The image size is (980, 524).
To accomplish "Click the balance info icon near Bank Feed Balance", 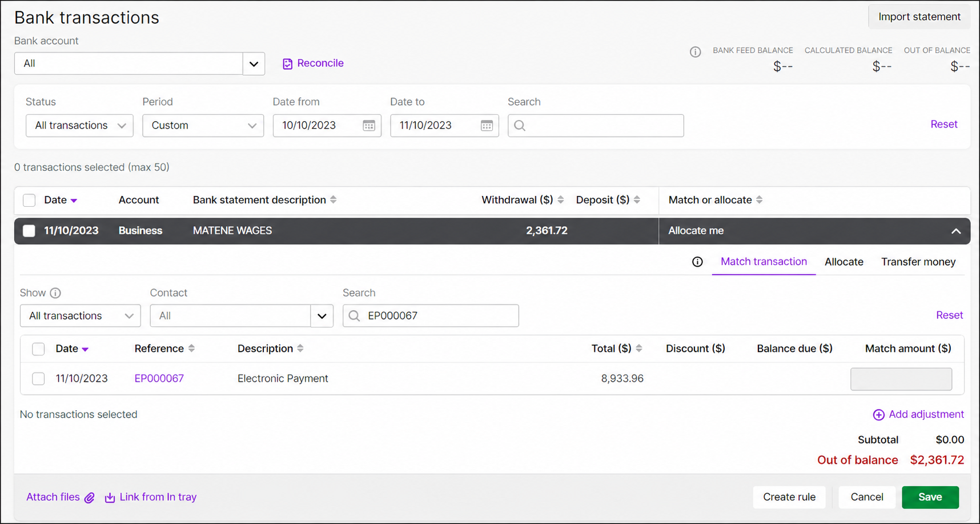I will (695, 52).
